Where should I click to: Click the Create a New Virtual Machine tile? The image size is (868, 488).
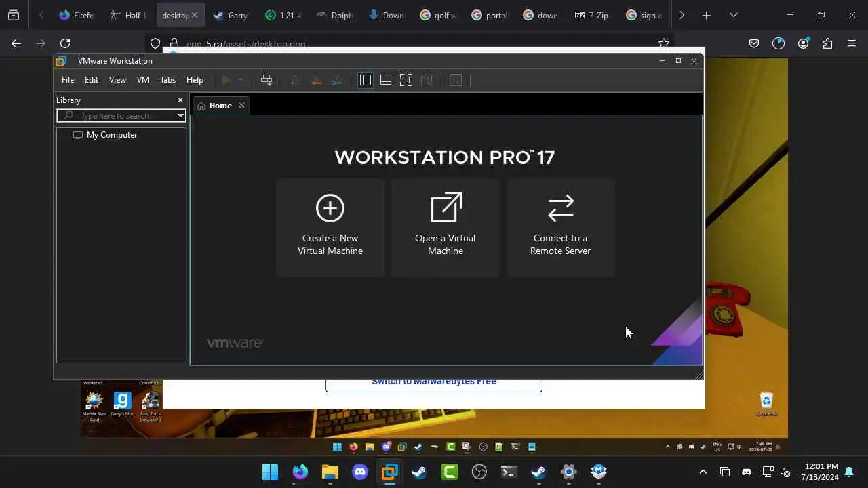330,228
